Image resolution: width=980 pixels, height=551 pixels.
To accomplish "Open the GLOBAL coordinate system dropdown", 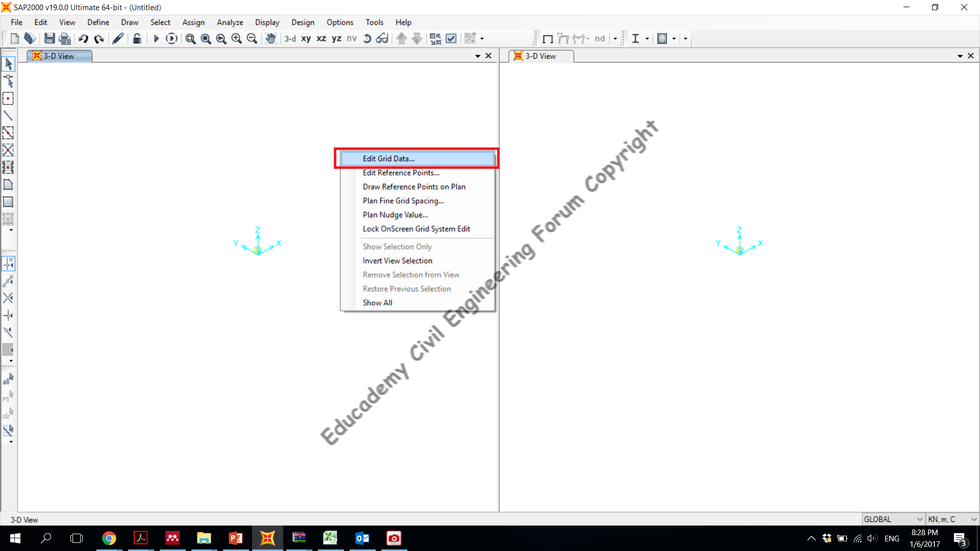I will point(893,519).
